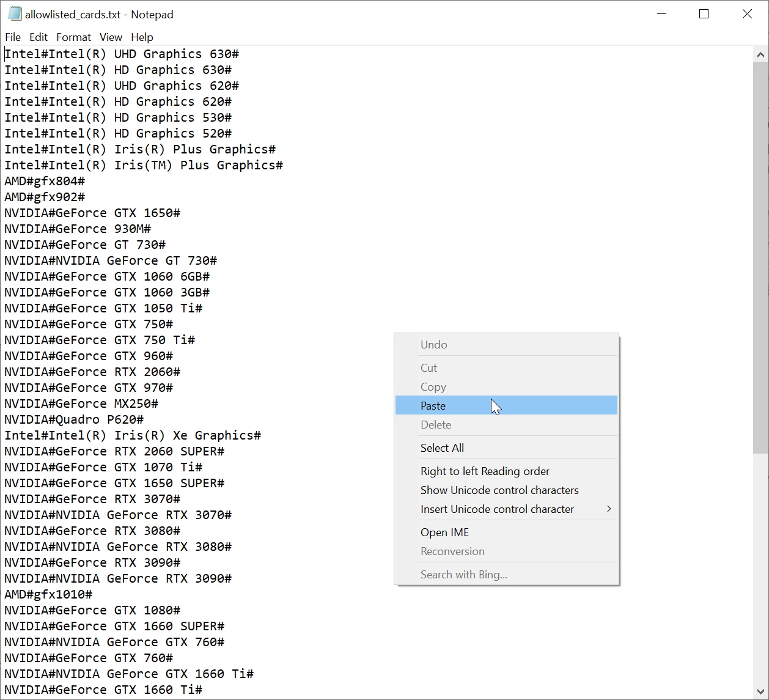This screenshot has width=769, height=700.
Task: Click line 'NVIDIA#GeForce GTX 1060 6GB#'
Action: pos(107,276)
